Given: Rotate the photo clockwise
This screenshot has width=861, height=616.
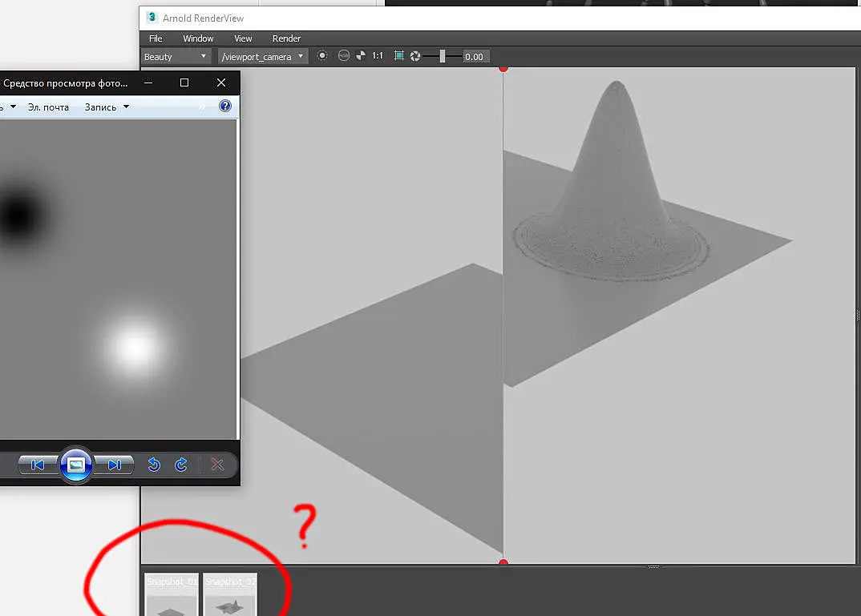Looking at the screenshot, I should pos(181,465).
